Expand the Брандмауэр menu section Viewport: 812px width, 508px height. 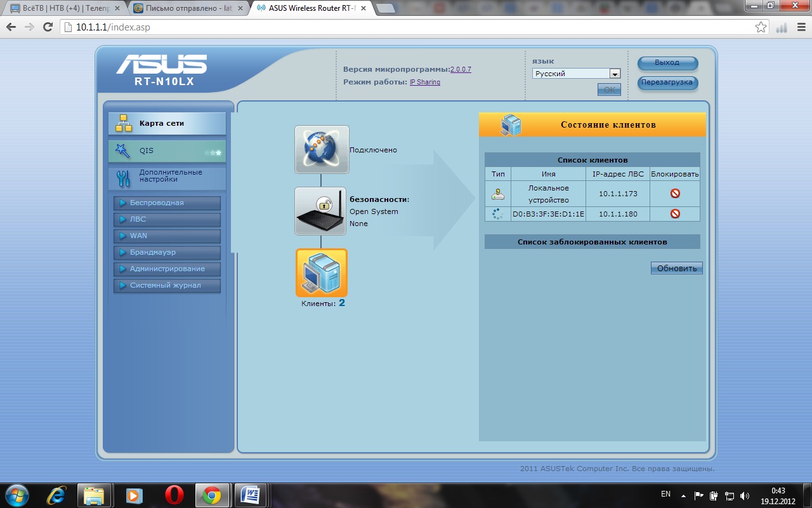[x=167, y=253]
